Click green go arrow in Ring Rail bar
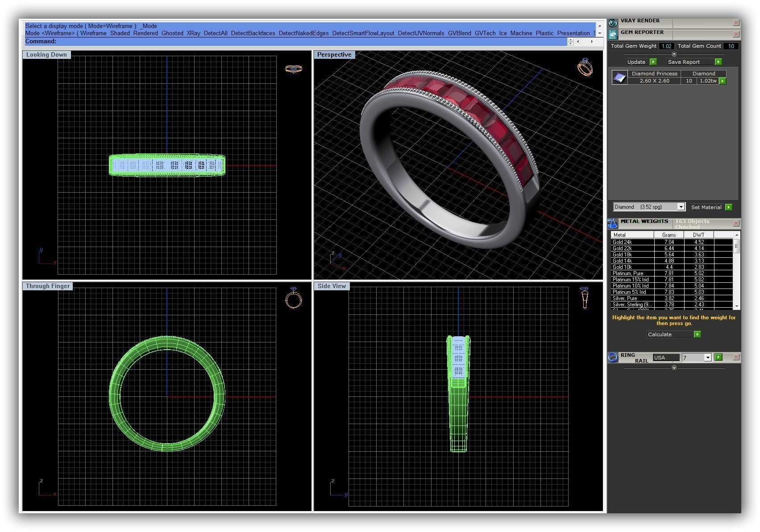The width and height of the screenshot is (760, 532). 718,357
